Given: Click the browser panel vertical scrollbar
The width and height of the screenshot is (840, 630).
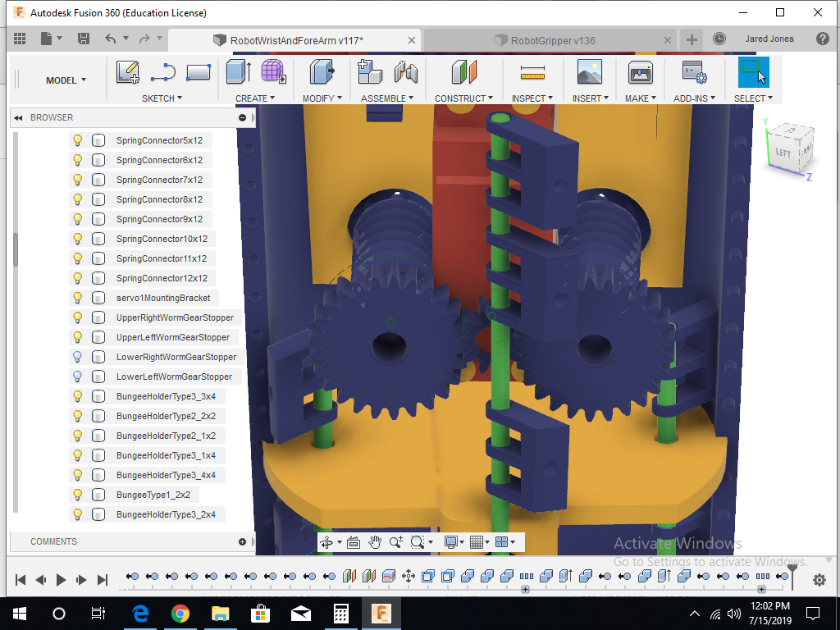Looking at the screenshot, I should pos(16,249).
